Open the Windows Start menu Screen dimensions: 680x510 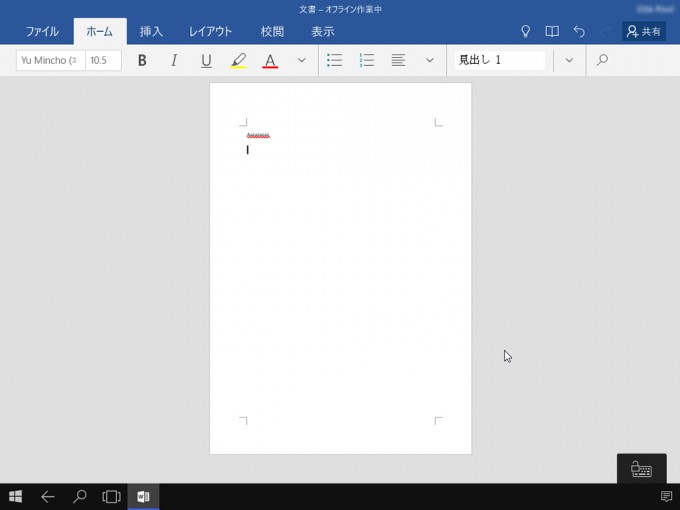(16, 497)
